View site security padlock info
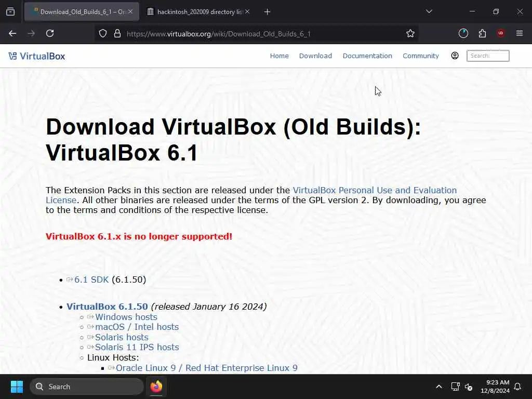Image resolution: width=532 pixels, height=399 pixels. tap(117, 34)
